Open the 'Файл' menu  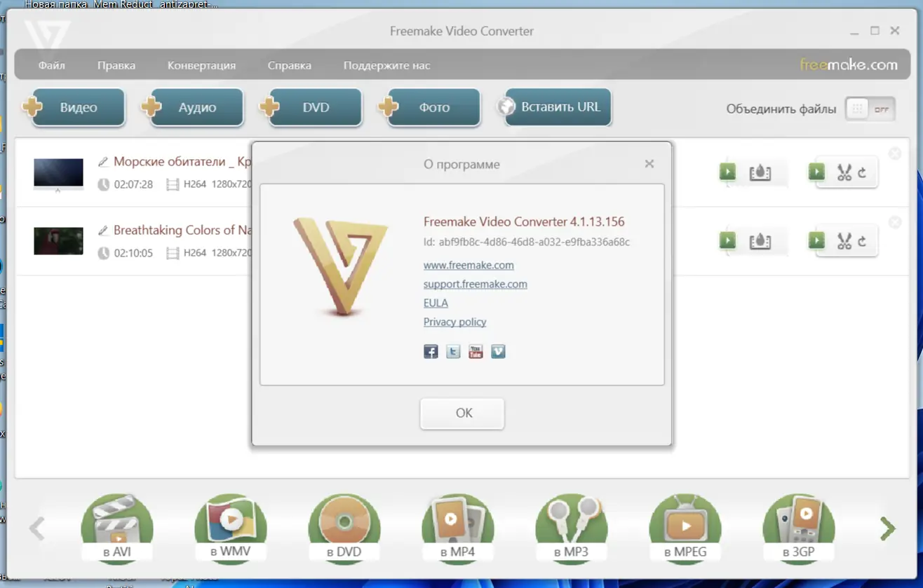[52, 65]
